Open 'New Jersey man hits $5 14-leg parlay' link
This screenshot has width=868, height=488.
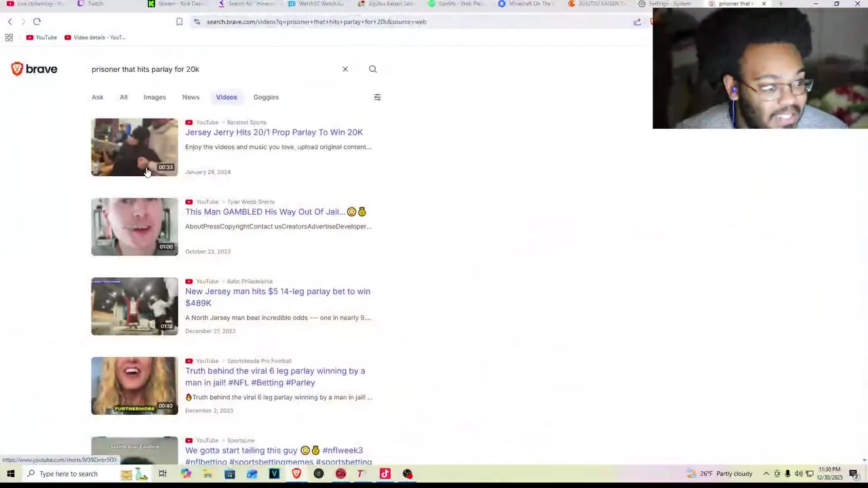click(x=278, y=297)
